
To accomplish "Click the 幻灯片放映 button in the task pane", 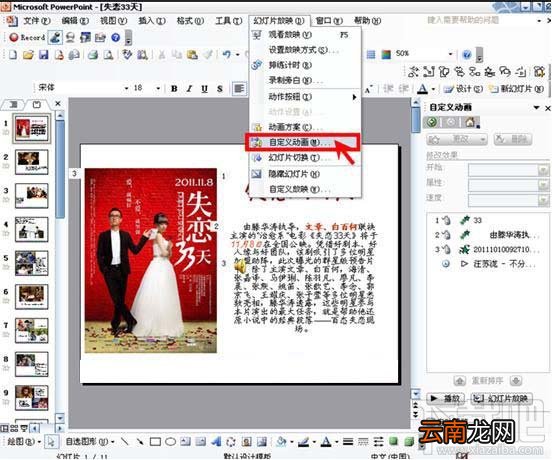I will pyautogui.click(x=502, y=398).
